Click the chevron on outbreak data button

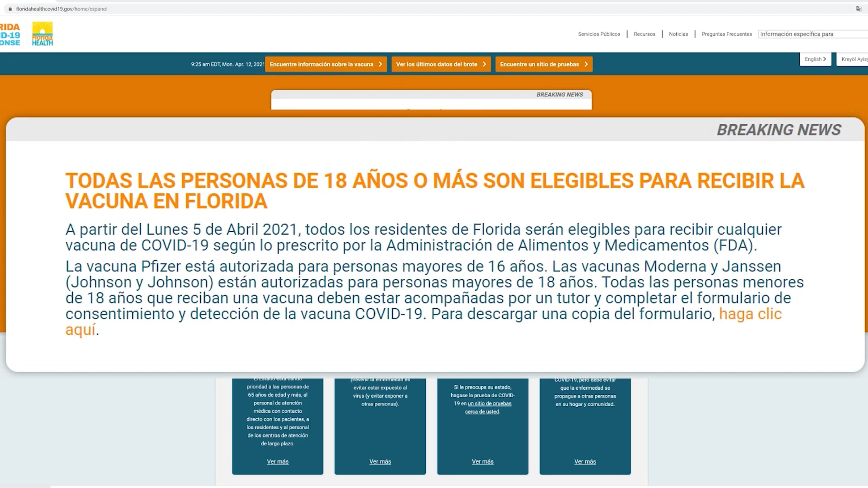[484, 64]
